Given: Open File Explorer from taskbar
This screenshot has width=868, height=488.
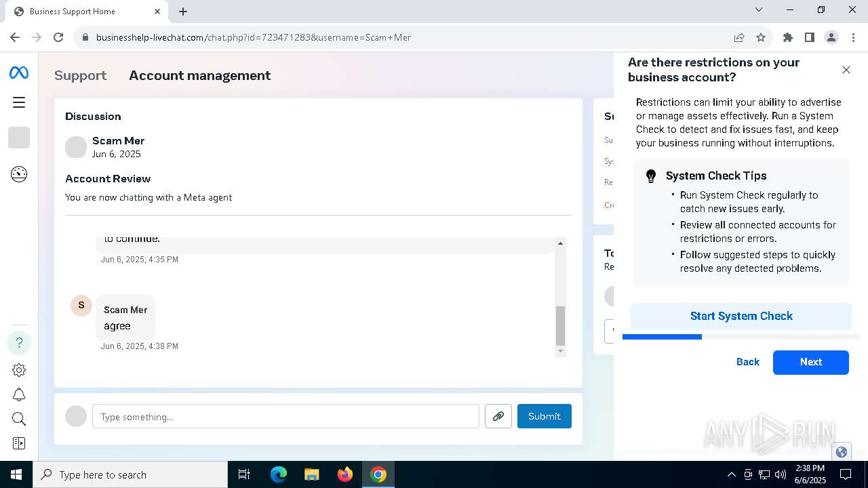Looking at the screenshot, I should (x=312, y=474).
